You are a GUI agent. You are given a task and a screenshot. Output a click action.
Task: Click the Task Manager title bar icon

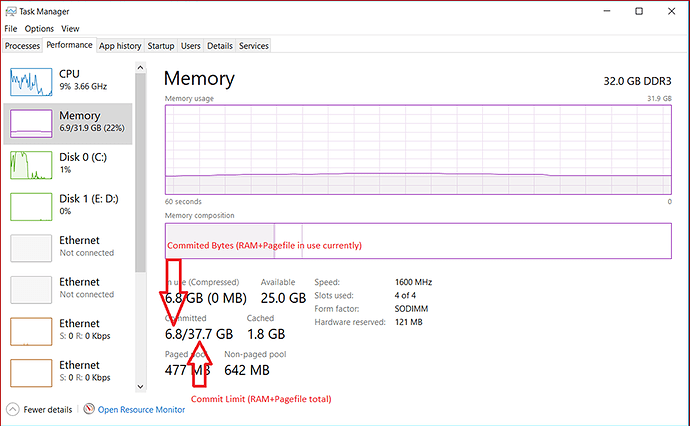[11, 11]
